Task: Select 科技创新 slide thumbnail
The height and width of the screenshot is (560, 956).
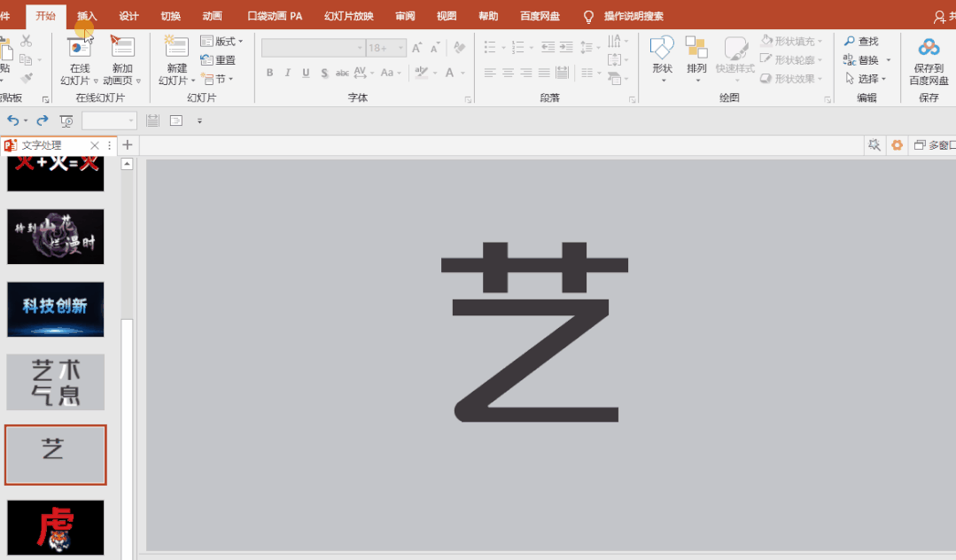Action: (56, 309)
